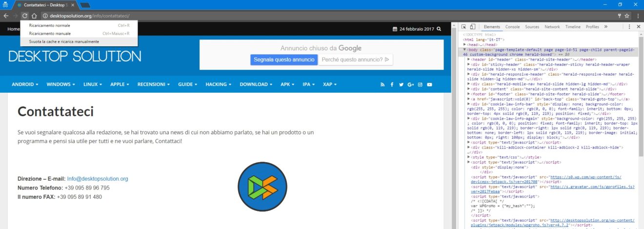644x229 pixels.
Task: Click the calendar icon next to 24 febbraio 2017
Action: (395, 29)
